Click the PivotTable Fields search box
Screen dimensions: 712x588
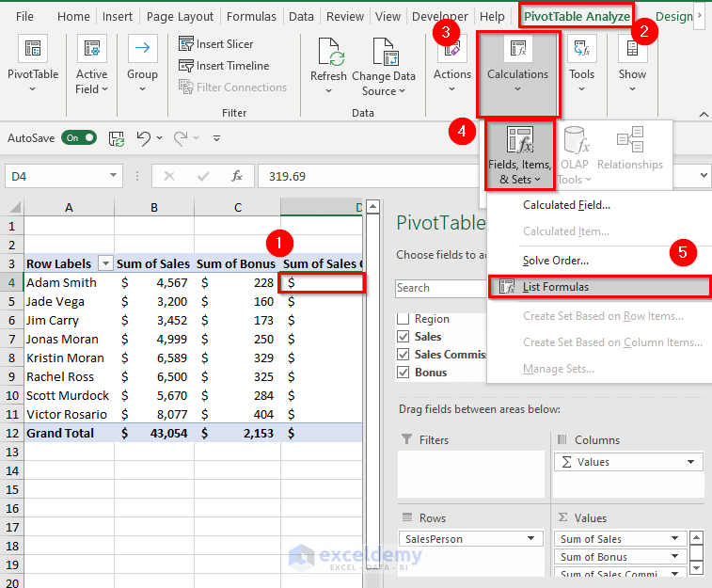pos(440,288)
